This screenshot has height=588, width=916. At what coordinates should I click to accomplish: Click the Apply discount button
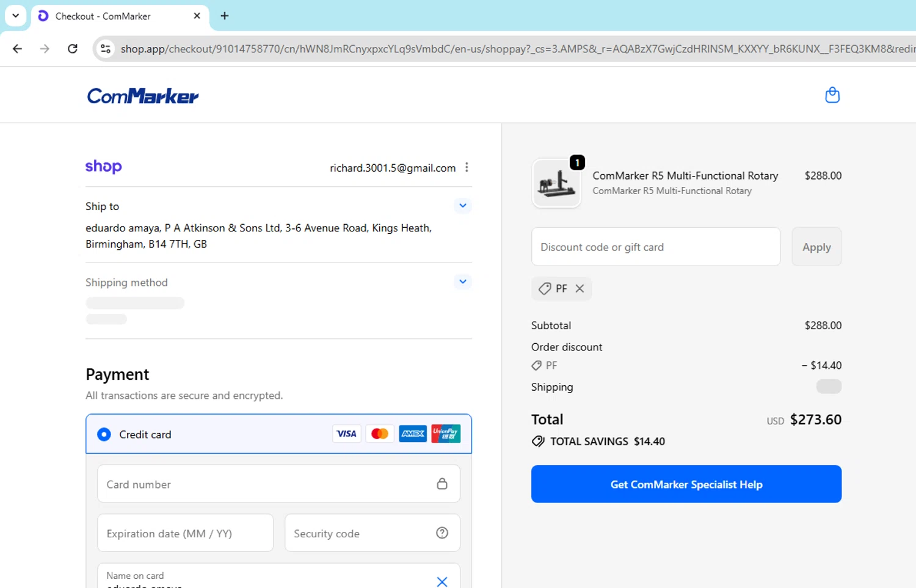pos(816,247)
